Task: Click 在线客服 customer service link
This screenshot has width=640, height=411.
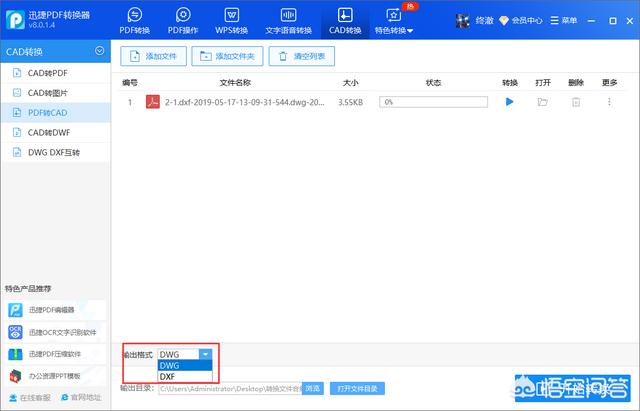Action: (30, 398)
